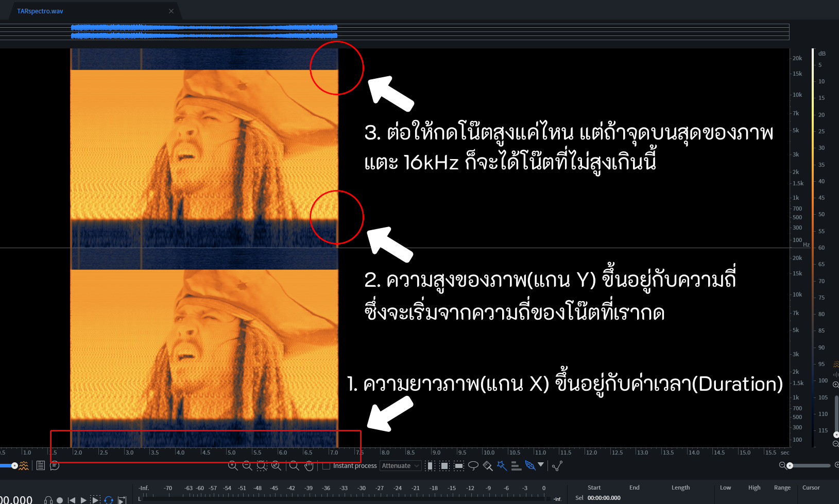Click the Record button

[x=60, y=500]
